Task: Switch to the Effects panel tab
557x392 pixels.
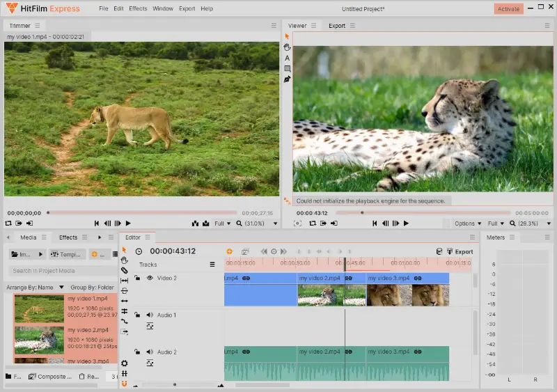Action: point(68,237)
